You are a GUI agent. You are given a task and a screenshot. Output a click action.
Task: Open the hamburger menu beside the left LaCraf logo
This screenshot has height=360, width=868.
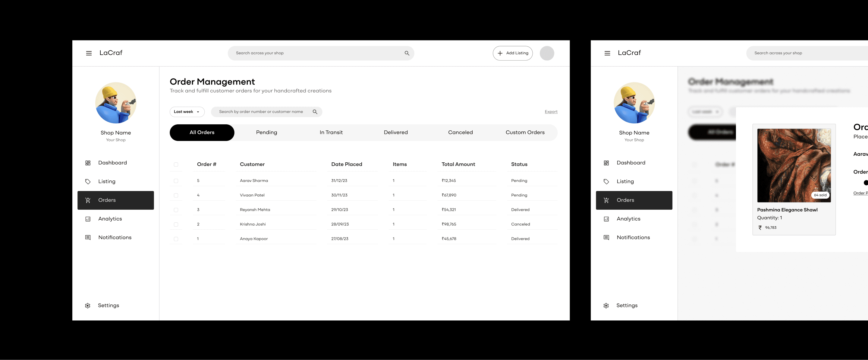click(x=89, y=53)
